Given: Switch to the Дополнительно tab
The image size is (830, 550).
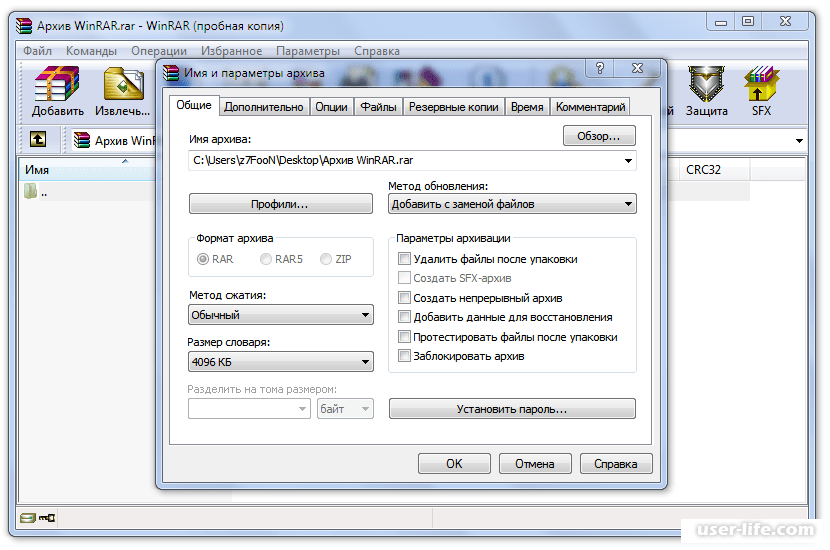Looking at the screenshot, I should (264, 107).
